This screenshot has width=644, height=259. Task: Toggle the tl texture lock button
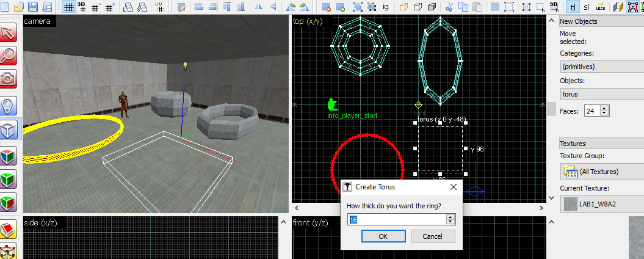[573, 7]
